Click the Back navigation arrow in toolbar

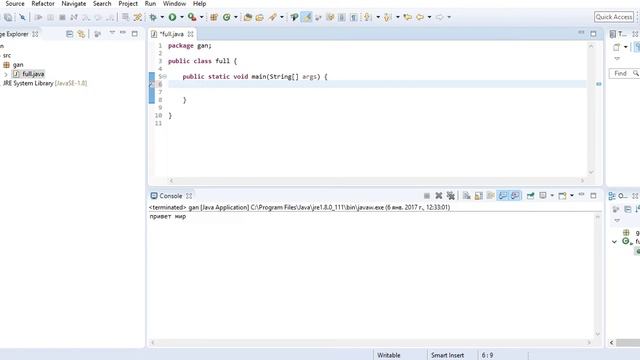tap(420, 17)
